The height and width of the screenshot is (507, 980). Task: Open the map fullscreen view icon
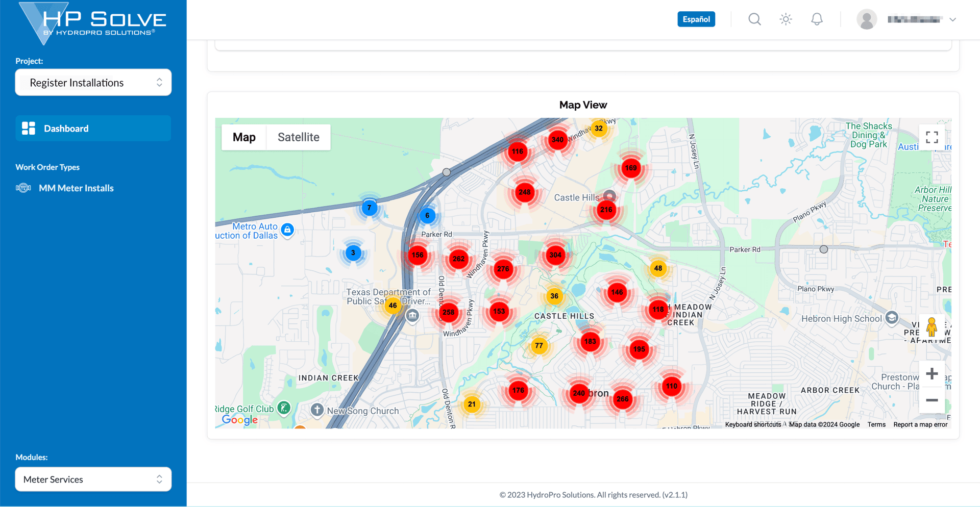pyautogui.click(x=932, y=137)
